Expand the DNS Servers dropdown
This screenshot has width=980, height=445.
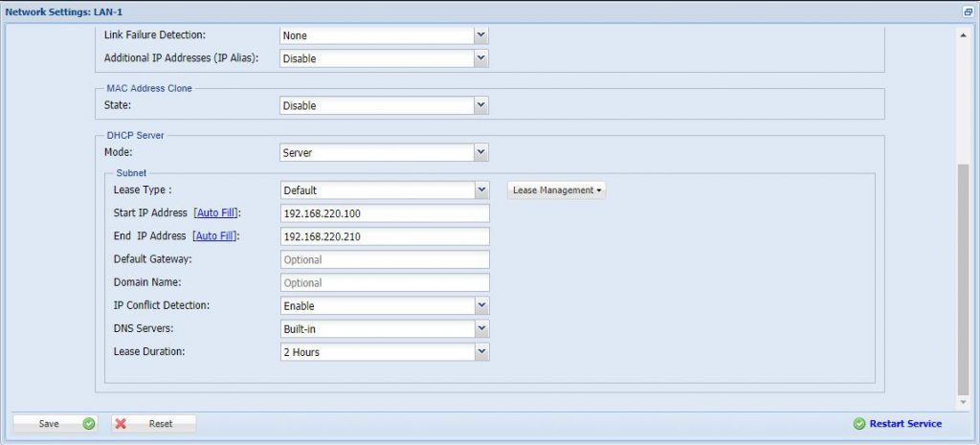pyautogui.click(x=481, y=329)
